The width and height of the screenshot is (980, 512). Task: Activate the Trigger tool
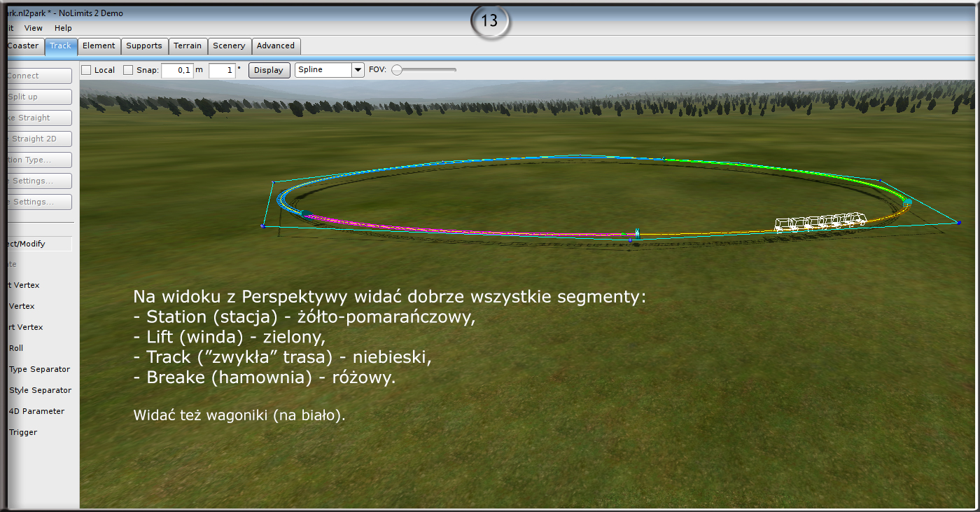click(23, 432)
